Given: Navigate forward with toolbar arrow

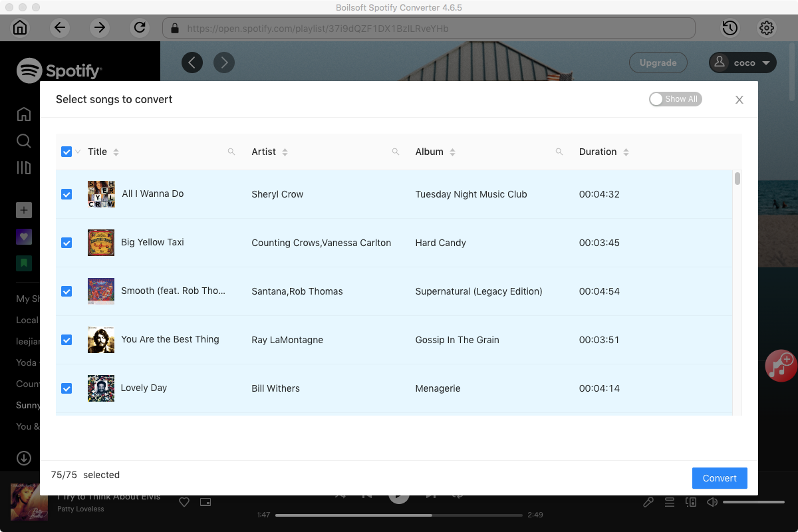Looking at the screenshot, I should pyautogui.click(x=100, y=28).
